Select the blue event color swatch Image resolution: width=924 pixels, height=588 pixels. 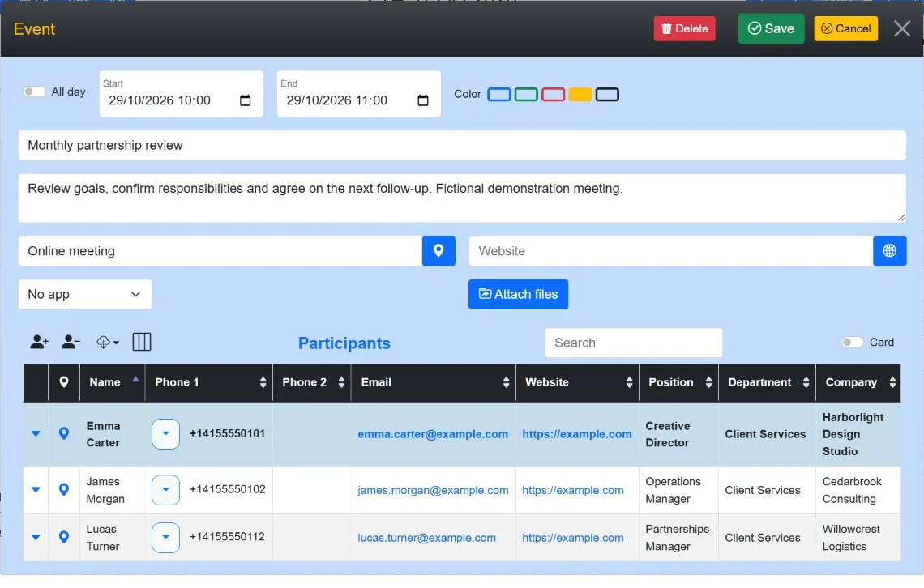(x=499, y=94)
